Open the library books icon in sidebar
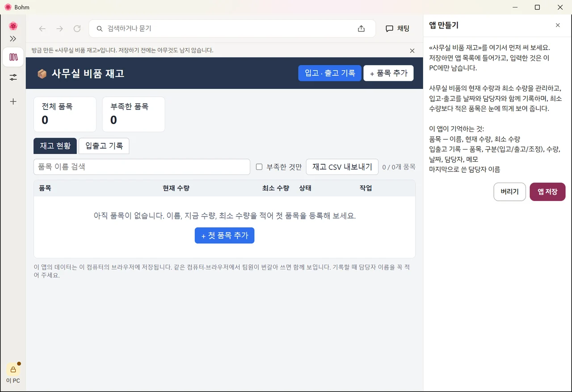Viewport: 572px width, 392px height. click(13, 57)
